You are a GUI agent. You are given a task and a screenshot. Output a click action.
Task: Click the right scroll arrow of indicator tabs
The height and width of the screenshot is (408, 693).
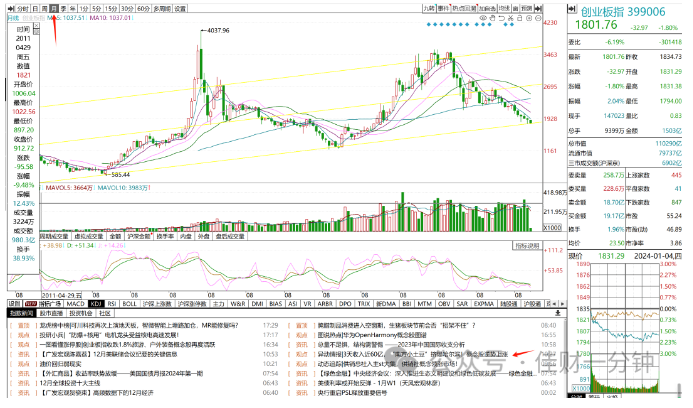562,304
